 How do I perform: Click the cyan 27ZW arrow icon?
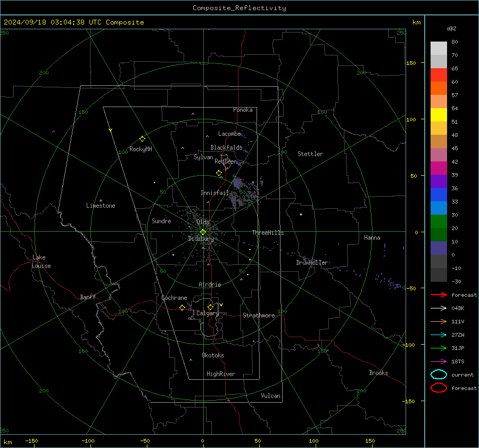click(439, 335)
